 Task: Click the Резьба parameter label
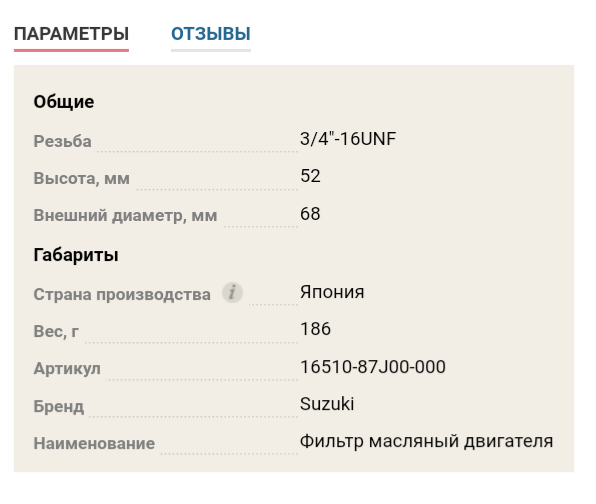62,141
